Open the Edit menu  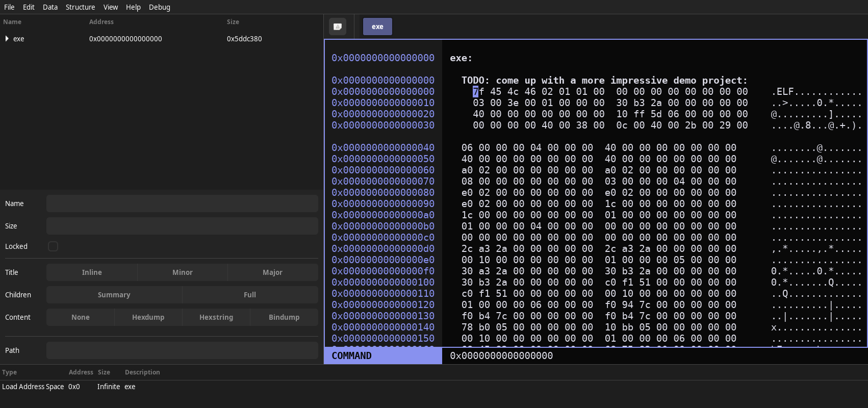click(29, 7)
